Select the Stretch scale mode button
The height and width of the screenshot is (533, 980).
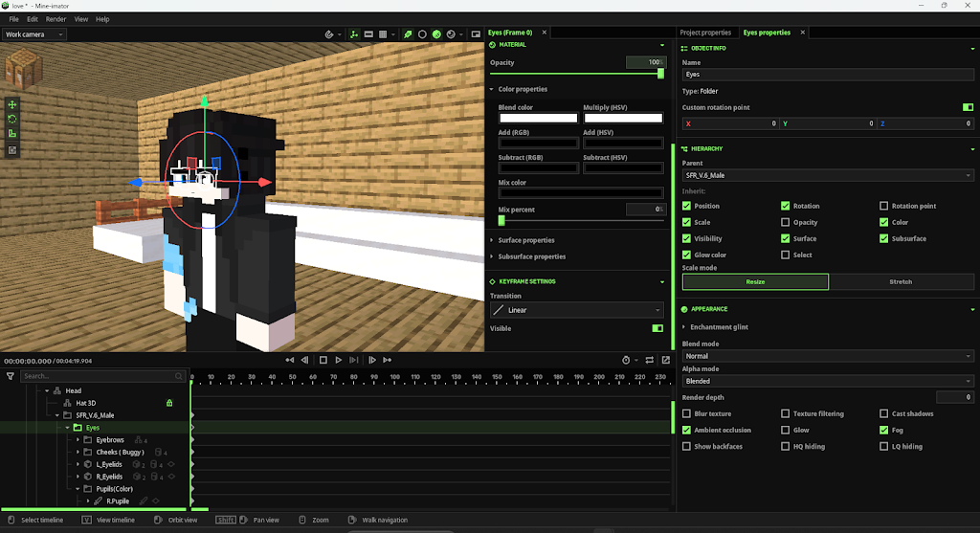(x=901, y=281)
